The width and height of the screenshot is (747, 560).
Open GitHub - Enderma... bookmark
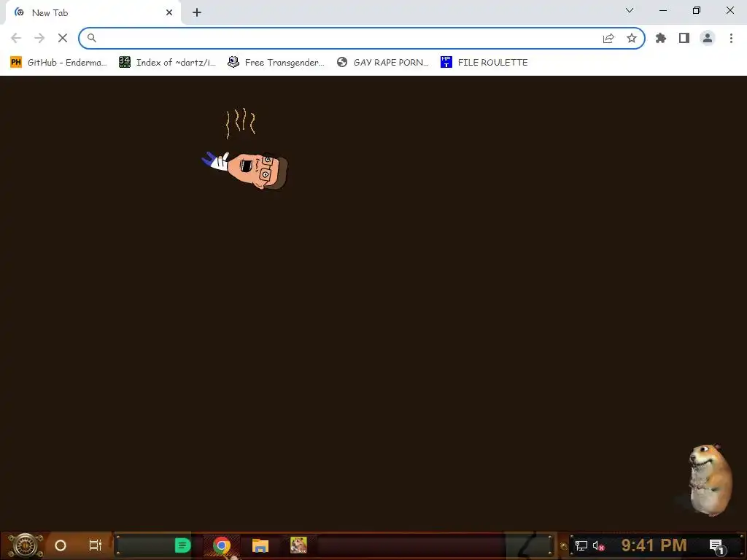[x=58, y=63]
